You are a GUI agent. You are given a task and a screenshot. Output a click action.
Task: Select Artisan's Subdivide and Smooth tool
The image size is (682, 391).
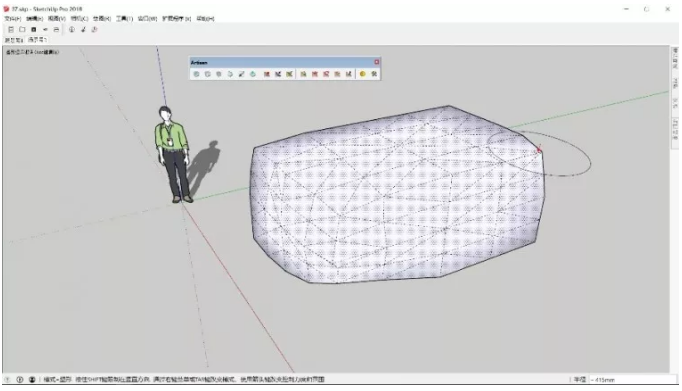click(196, 74)
